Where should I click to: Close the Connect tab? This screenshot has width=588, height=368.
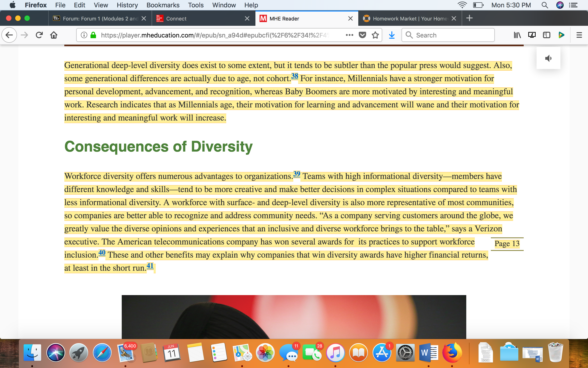click(247, 18)
